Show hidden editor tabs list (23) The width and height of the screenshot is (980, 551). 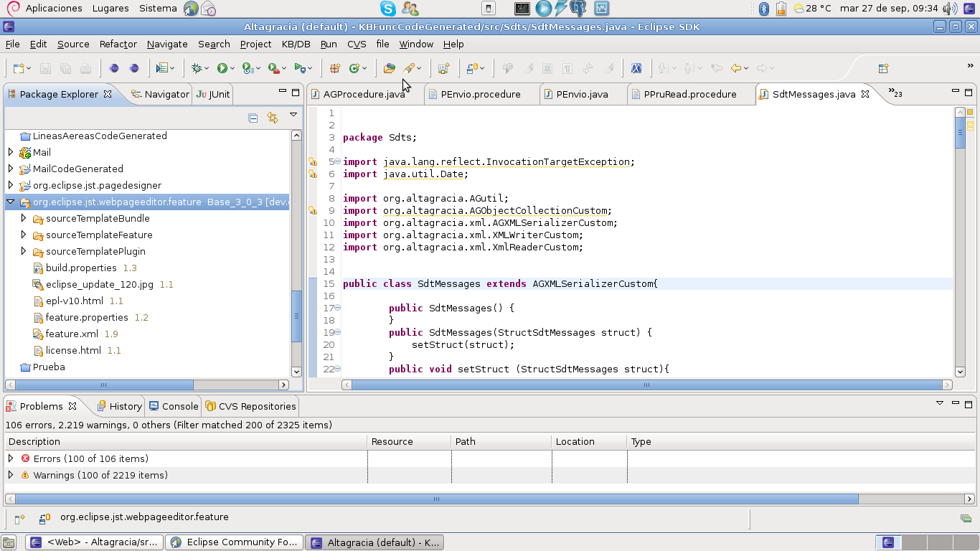tap(895, 93)
